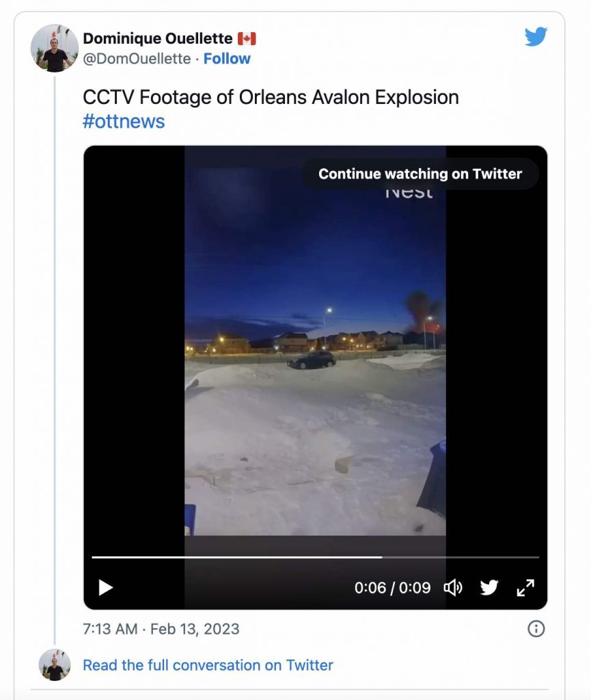The height and width of the screenshot is (700, 591).
Task: Click the small avatar beside the conversation link
Action: click(55, 664)
